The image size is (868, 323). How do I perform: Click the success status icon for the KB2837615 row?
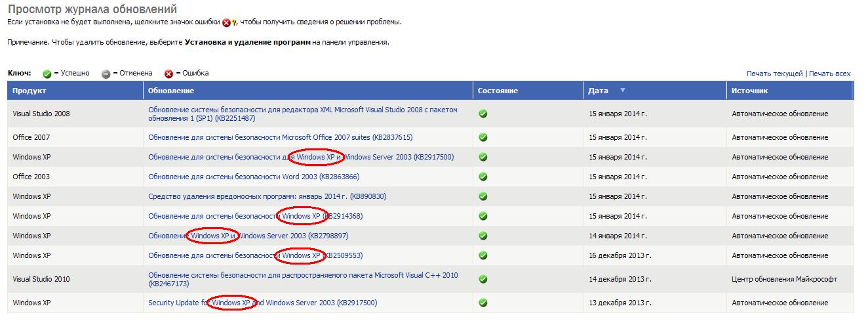pyautogui.click(x=483, y=137)
